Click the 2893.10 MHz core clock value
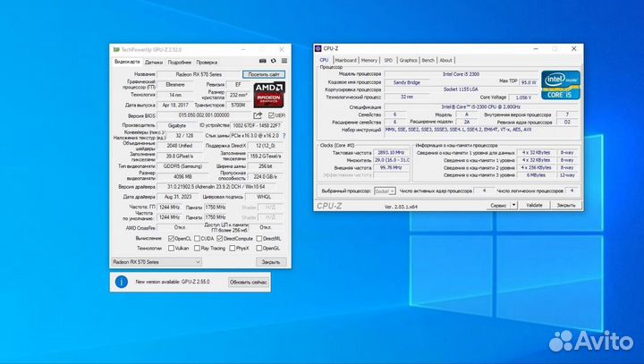Image resolution: width=644 pixels, height=364 pixels. (392, 152)
